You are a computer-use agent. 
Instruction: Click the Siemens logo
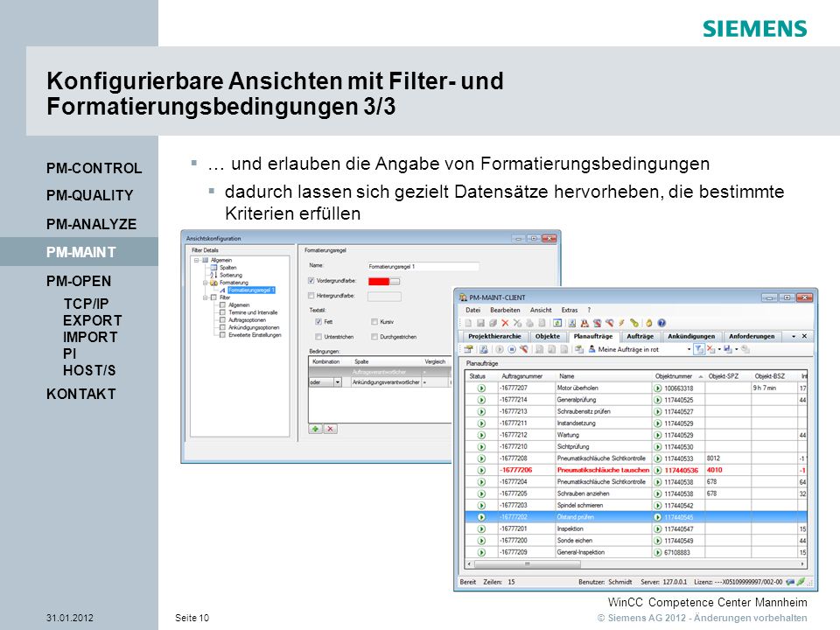[754, 28]
